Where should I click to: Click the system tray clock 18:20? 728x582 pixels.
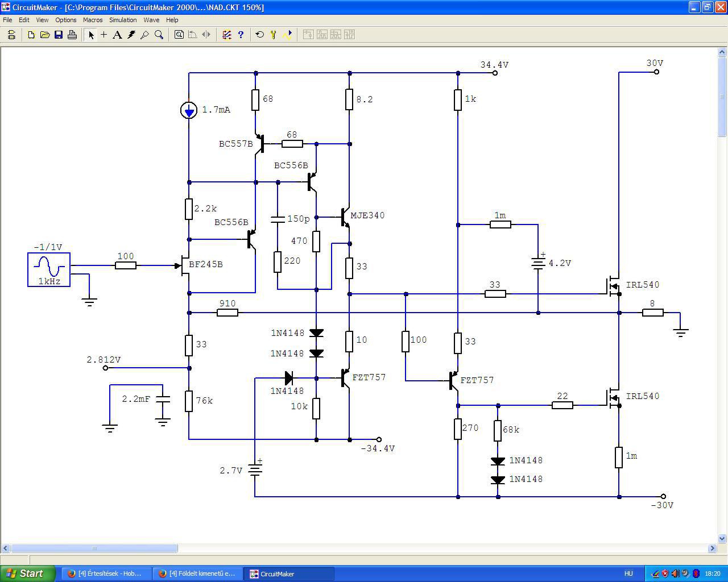712,573
